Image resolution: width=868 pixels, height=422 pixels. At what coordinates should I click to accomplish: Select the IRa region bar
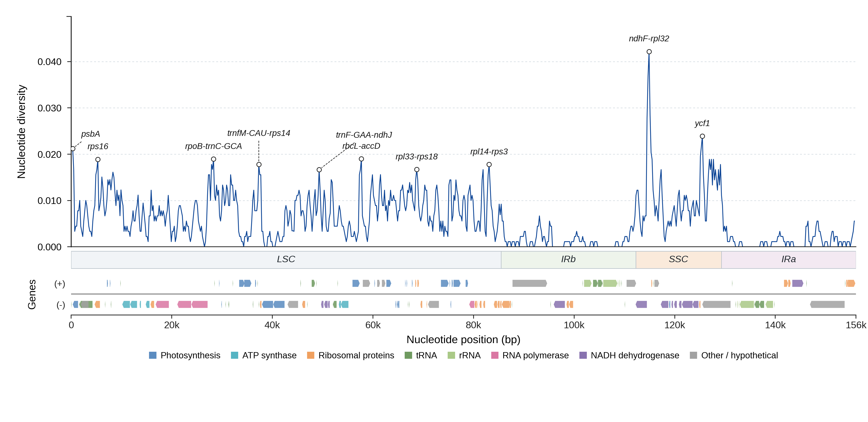coord(788,259)
